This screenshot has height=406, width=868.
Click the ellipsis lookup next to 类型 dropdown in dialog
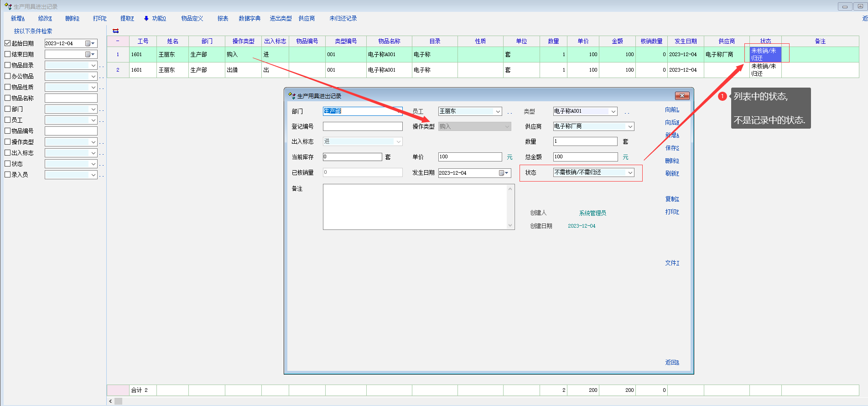[627, 112]
